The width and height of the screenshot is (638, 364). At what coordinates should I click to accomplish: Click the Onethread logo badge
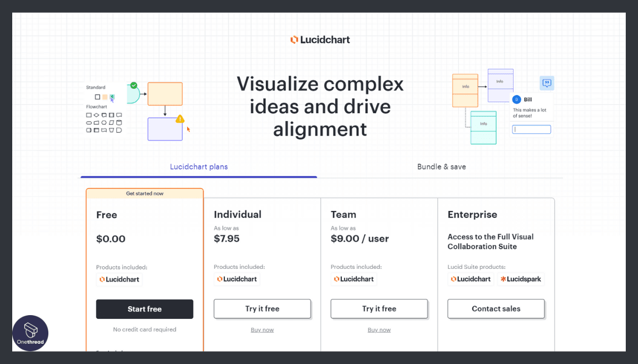point(30,333)
